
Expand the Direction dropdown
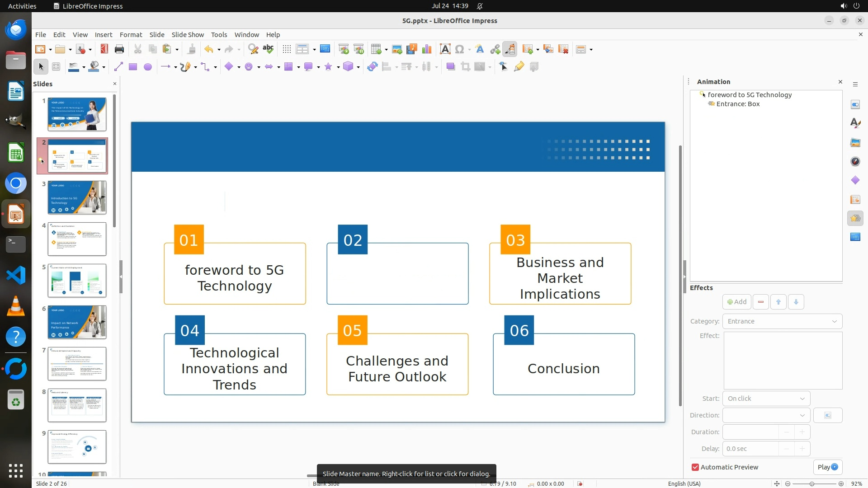pyautogui.click(x=766, y=415)
